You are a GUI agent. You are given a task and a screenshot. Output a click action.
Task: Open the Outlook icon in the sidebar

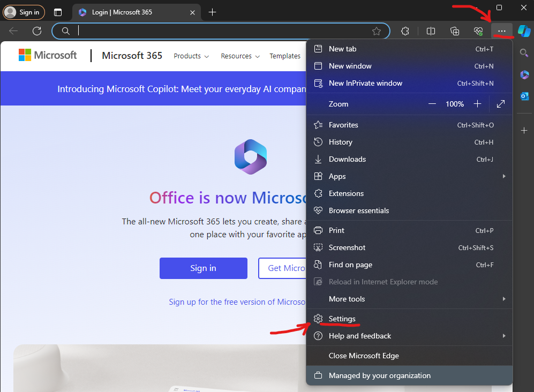pyautogui.click(x=524, y=96)
